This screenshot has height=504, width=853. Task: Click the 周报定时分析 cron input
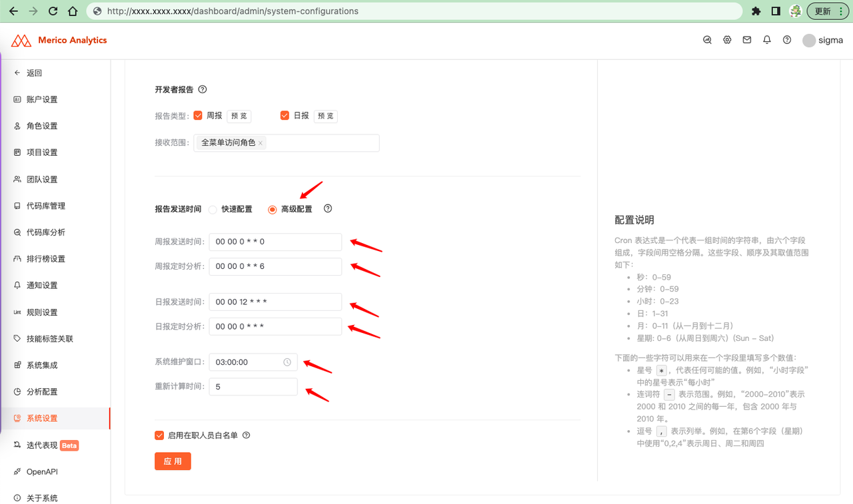click(x=275, y=266)
